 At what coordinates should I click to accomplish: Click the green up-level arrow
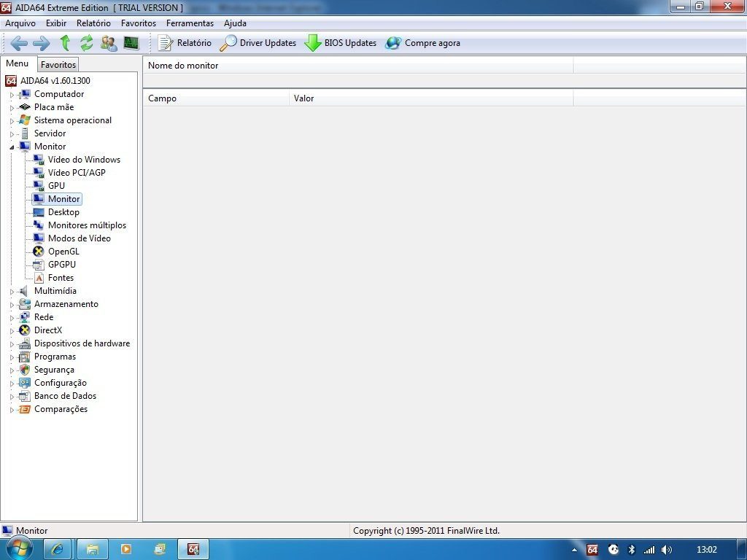pos(65,43)
